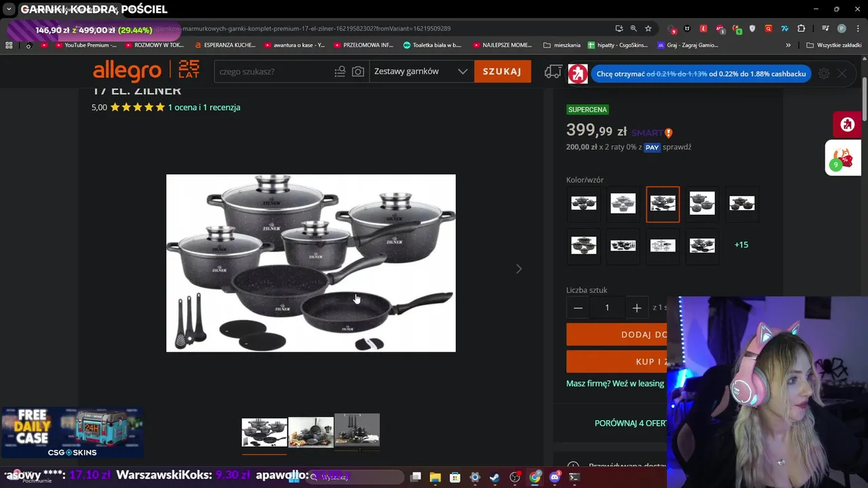This screenshot has width=868, height=488.
Task: Select the highlighted third color variant
Action: coord(663,204)
